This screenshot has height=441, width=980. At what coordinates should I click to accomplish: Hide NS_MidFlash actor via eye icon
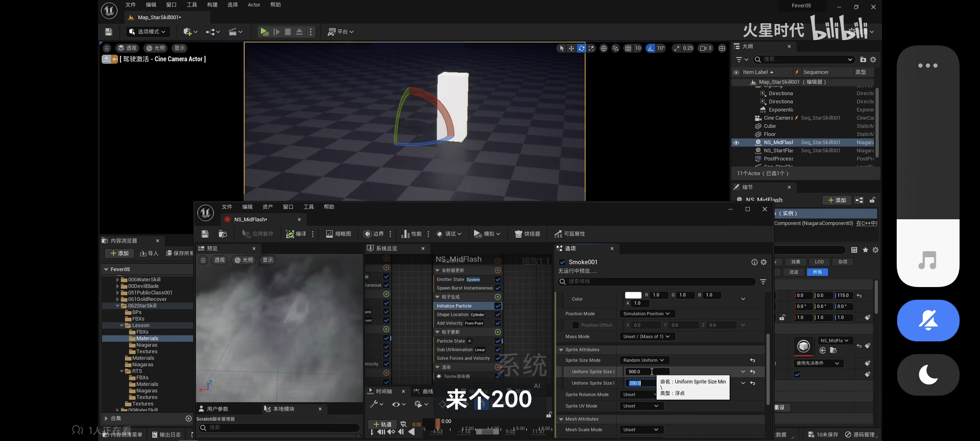coord(736,143)
